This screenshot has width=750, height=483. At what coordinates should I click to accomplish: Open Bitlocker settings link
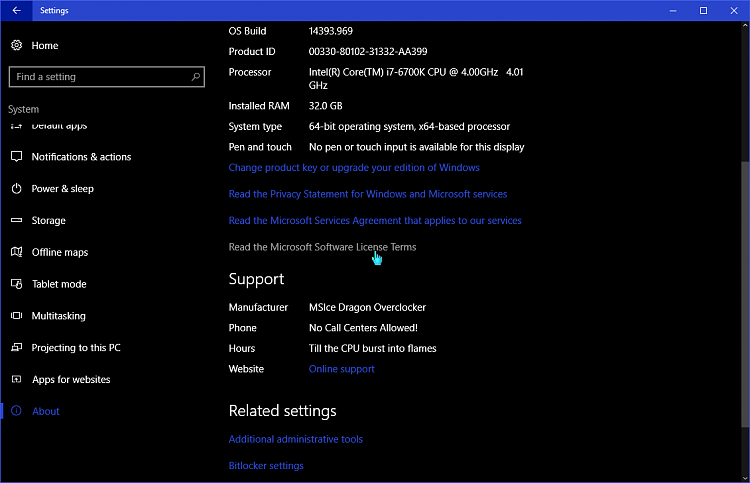266,465
